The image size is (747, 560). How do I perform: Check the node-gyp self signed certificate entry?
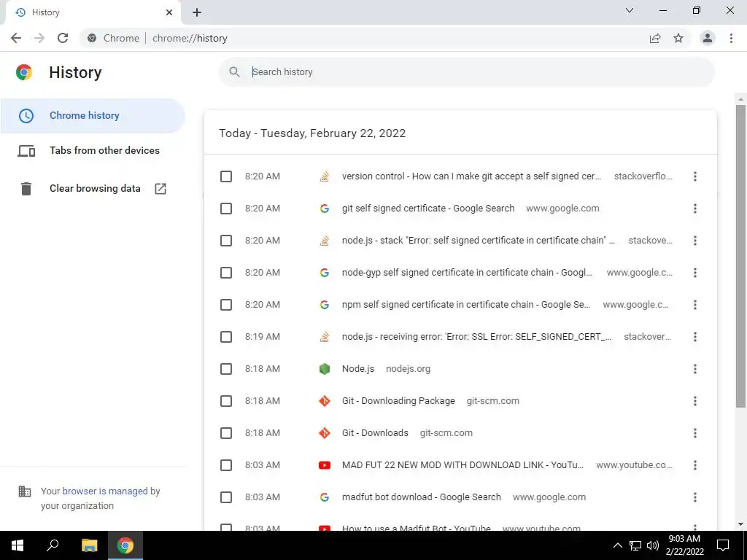[226, 273]
